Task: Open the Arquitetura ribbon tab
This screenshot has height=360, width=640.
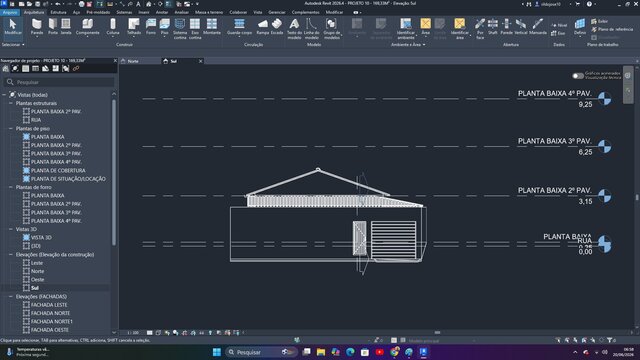Action: 34,12
